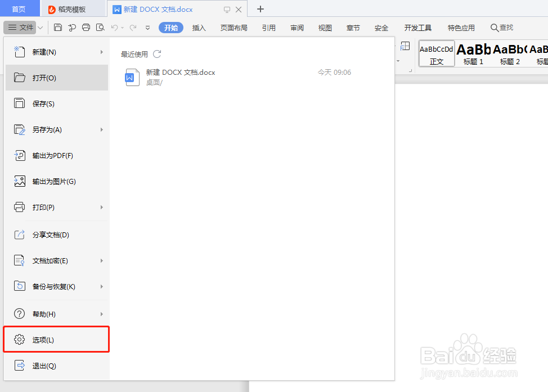The height and width of the screenshot is (392, 548).
Task: Click the Help question mark icon
Action: pos(19,314)
